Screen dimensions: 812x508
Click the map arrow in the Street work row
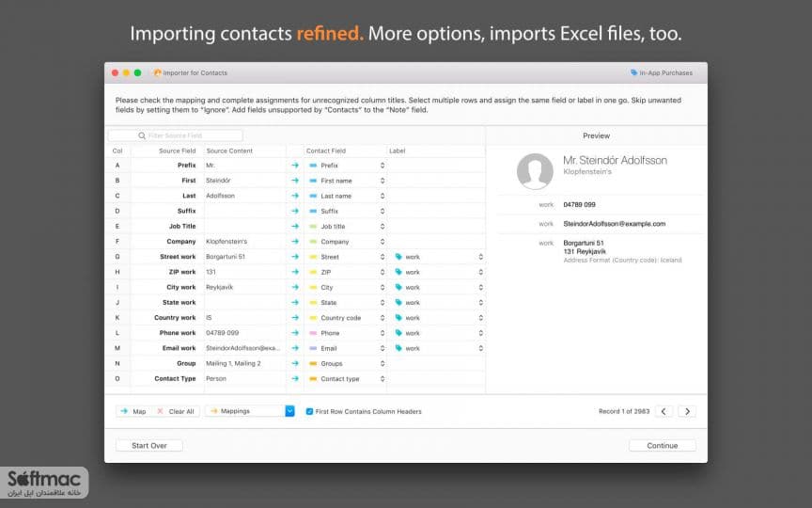[295, 257]
